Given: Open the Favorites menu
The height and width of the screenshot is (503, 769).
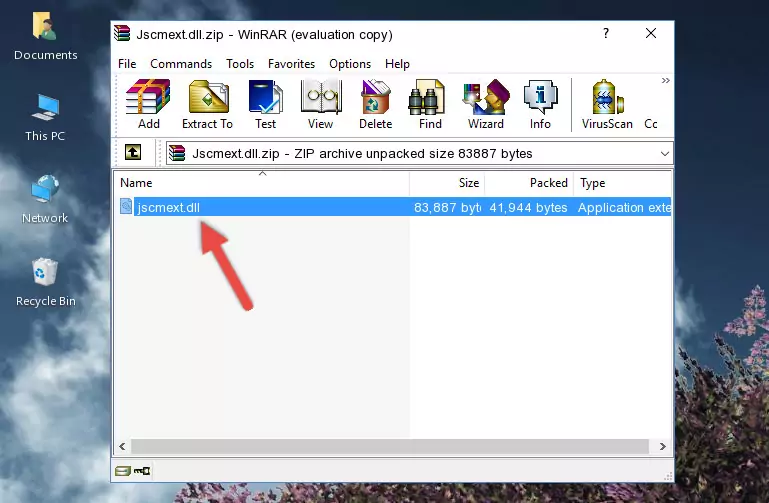Looking at the screenshot, I should point(291,64).
